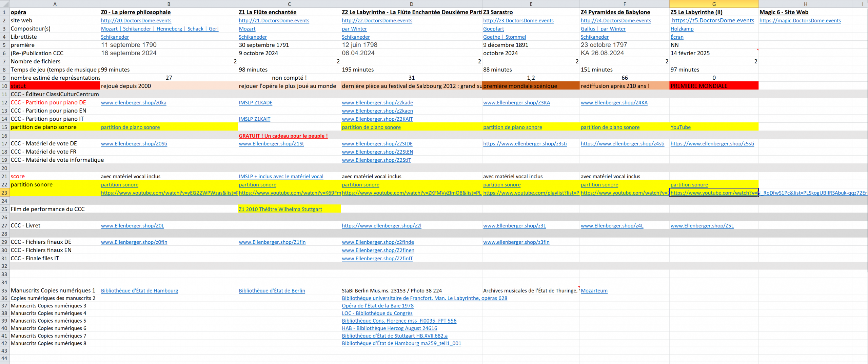868x364 pixels.
Task: Click the IMSLP Z1KADE link
Action: 255,103
